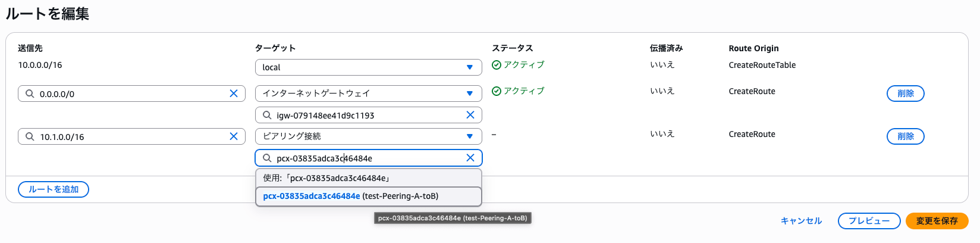The width and height of the screenshot is (980, 243).
Task: Click 削除 for the 10.1.0.0/16 route
Action: click(x=905, y=136)
